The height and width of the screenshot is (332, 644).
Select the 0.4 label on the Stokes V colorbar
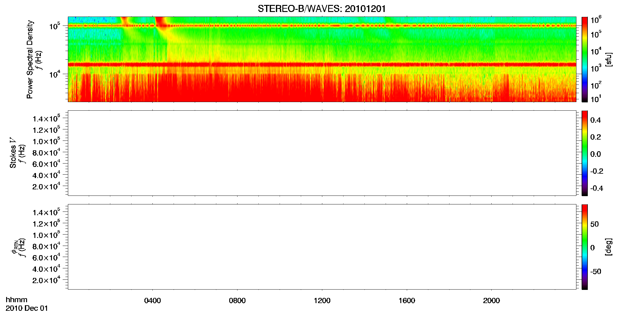pos(595,120)
